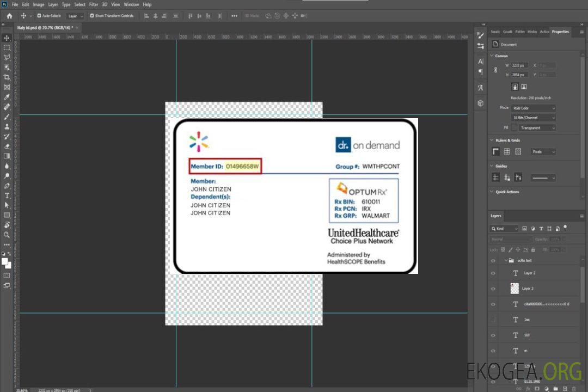The image size is (588, 392).
Task: Set canvas to landscape orientation
Action: (x=524, y=87)
